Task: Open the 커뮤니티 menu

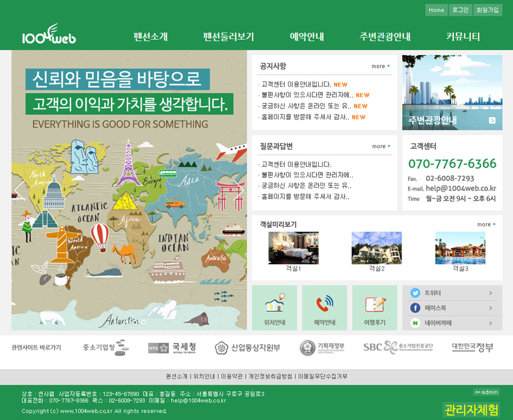Action: pyautogui.click(x=463, y=37)
